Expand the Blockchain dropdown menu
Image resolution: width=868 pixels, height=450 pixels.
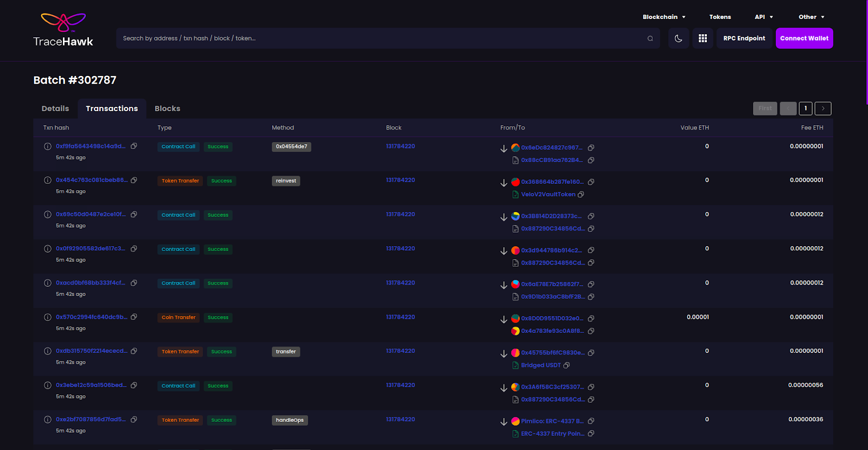point(664,17)
